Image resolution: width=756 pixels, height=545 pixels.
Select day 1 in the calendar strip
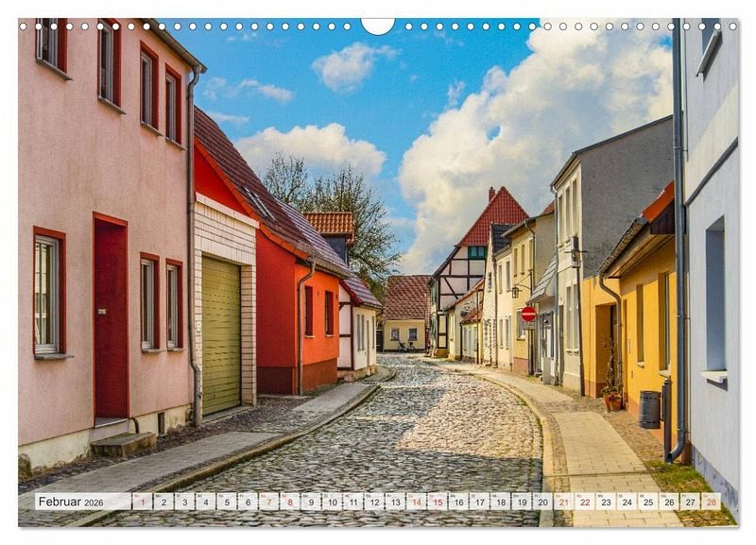[142, 502]
